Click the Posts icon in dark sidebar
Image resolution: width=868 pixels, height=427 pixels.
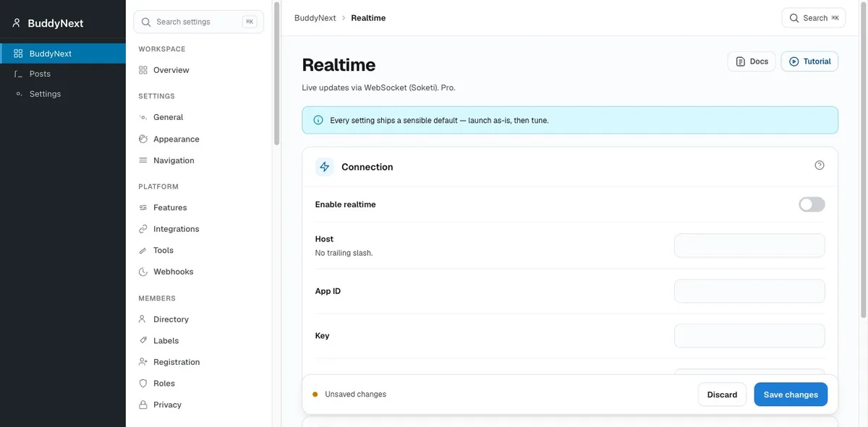coord(19,74)
